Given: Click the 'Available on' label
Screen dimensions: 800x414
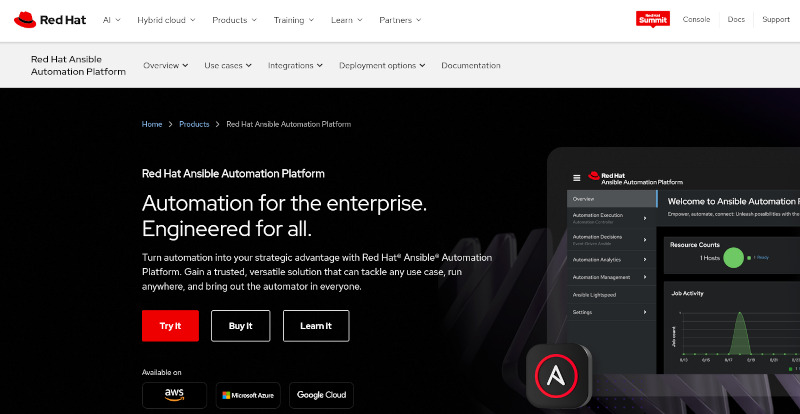Looking at the screenshot, I should click(x=161, y=372).
